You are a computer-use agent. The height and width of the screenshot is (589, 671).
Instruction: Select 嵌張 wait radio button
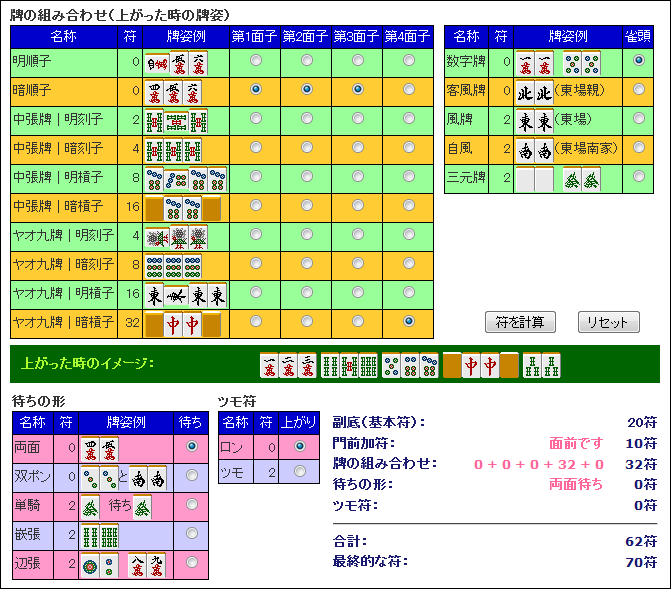click(x=192, y=533)
